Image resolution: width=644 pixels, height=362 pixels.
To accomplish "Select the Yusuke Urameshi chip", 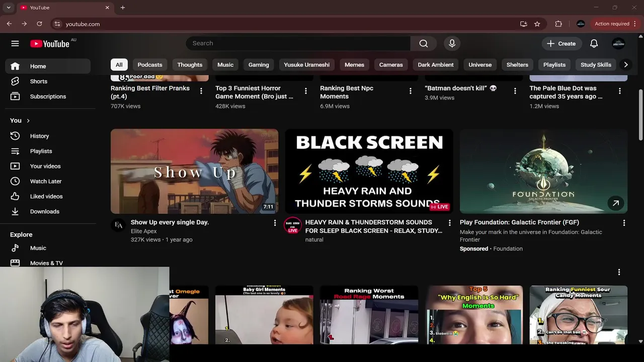I will coord(306,64).
